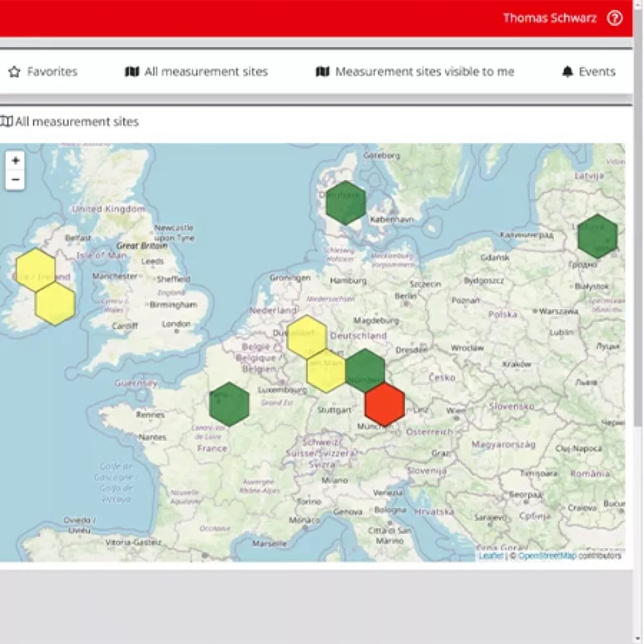Click the Favorites star icon
The width and height of the screenshot is (644, 644).
pos(15,71)
